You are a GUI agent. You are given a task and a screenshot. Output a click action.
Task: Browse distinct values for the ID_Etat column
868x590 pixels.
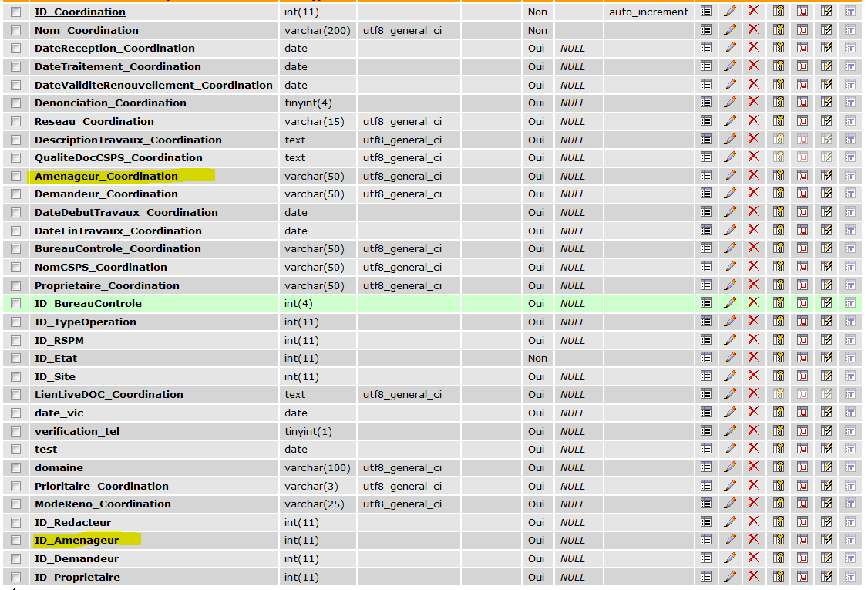706,358
